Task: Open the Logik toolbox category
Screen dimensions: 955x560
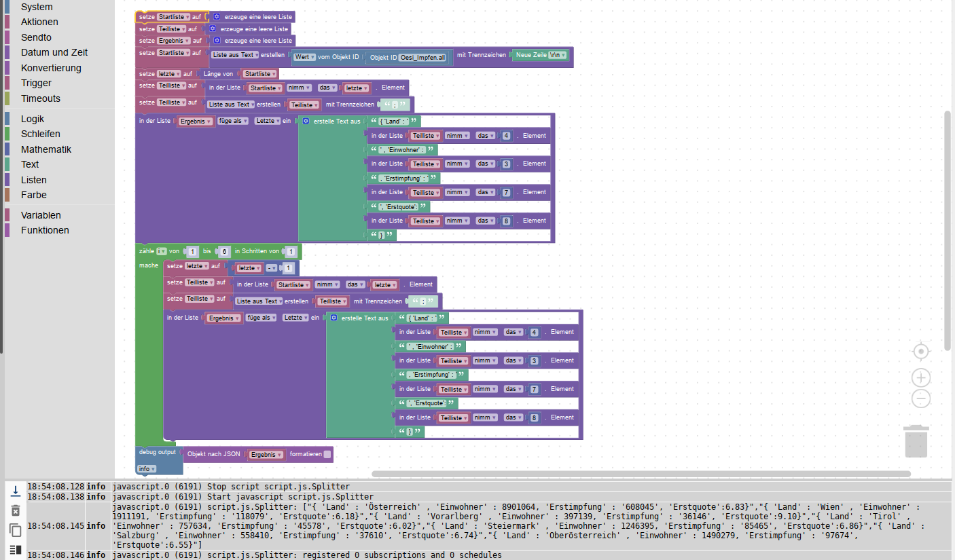Action: click(33, 119)
